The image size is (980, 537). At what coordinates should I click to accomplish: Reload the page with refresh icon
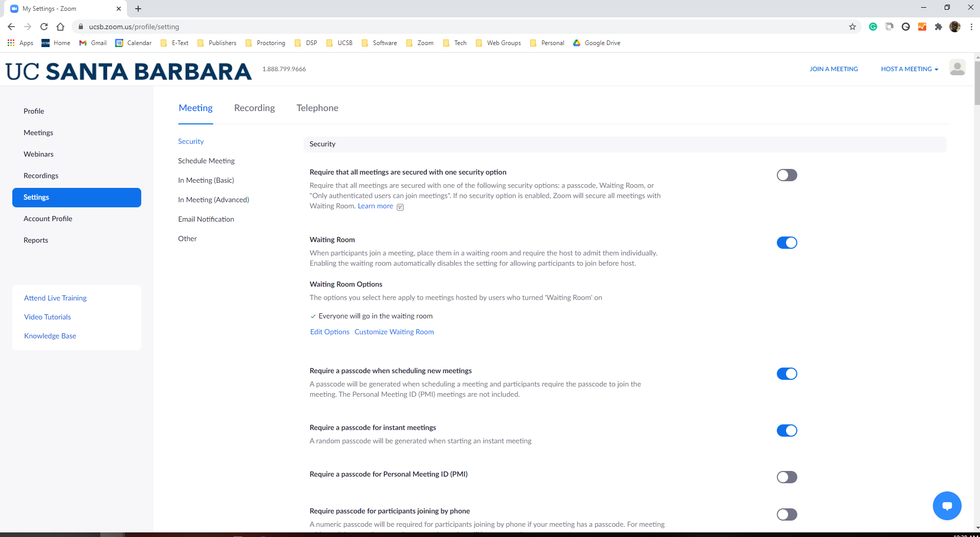(x=44, y=27)
